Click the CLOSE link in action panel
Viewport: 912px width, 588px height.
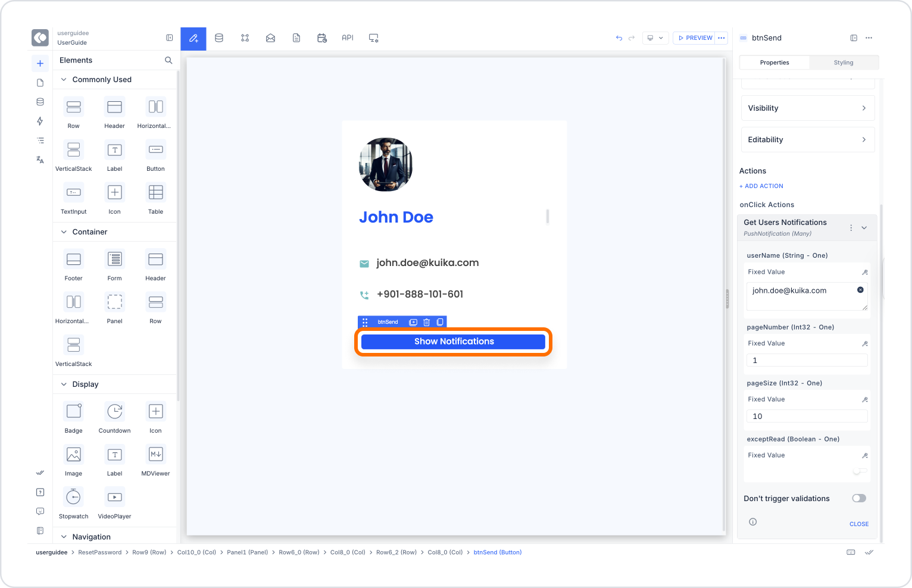tap(859, 524)
